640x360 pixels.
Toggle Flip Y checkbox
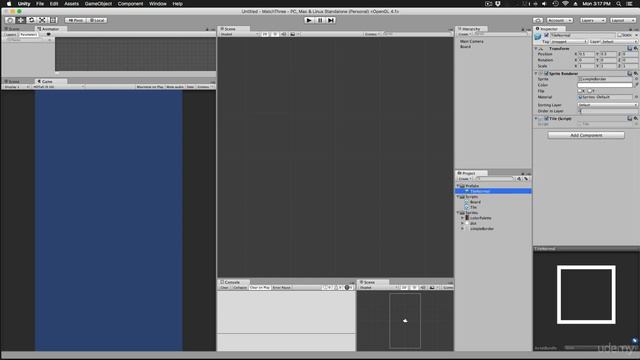tap(589, 91)
